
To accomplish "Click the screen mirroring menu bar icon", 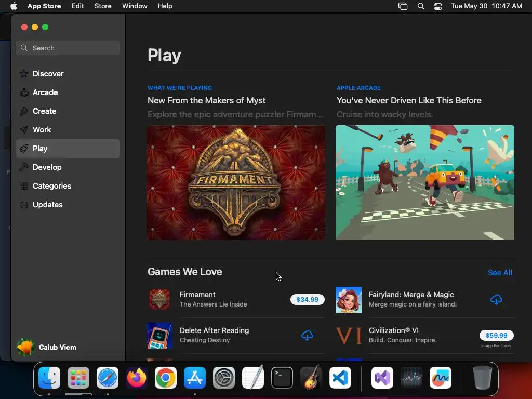I will (x=403, y=6).
